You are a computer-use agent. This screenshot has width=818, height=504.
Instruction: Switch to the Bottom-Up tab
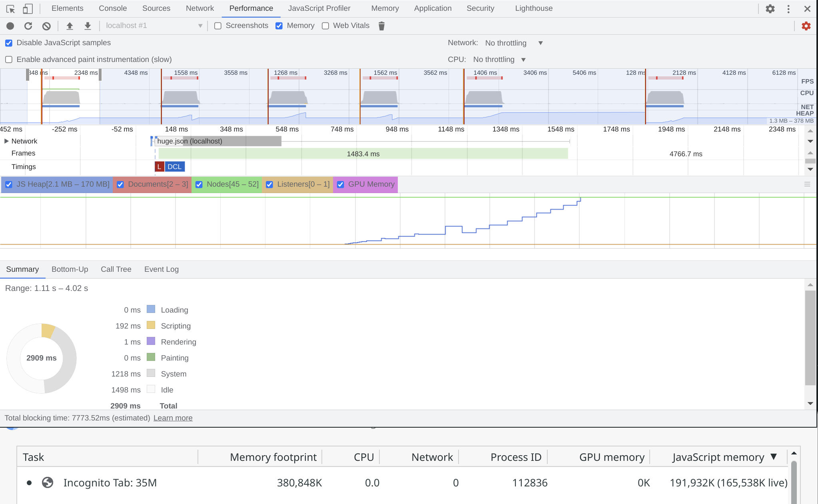tap(70, 269)
